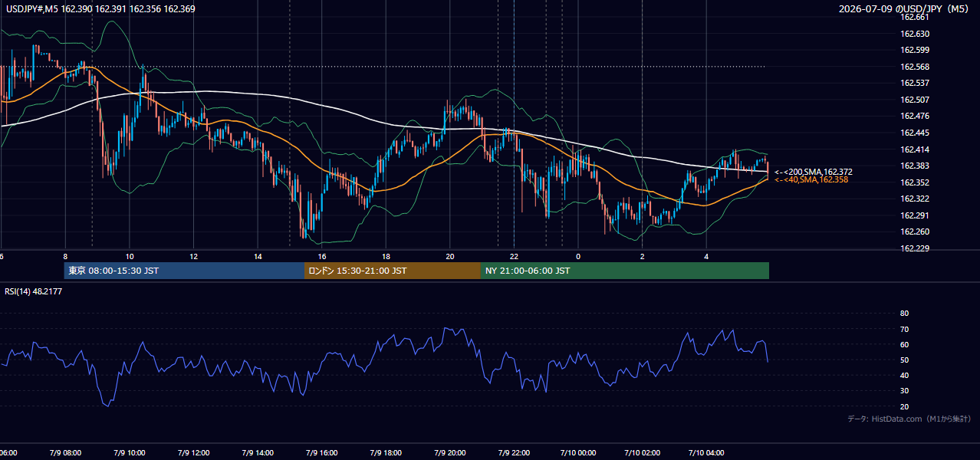The image size is (980, 460).
Task: Click the bottom time label 7/9 14:00
Action: pyautogui.click(x=258, y=453)
